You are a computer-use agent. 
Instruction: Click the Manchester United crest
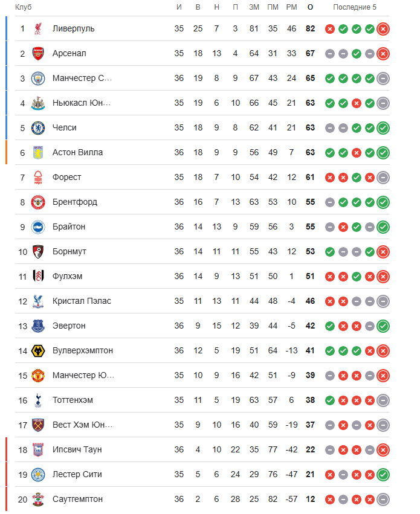pos(38,375)
